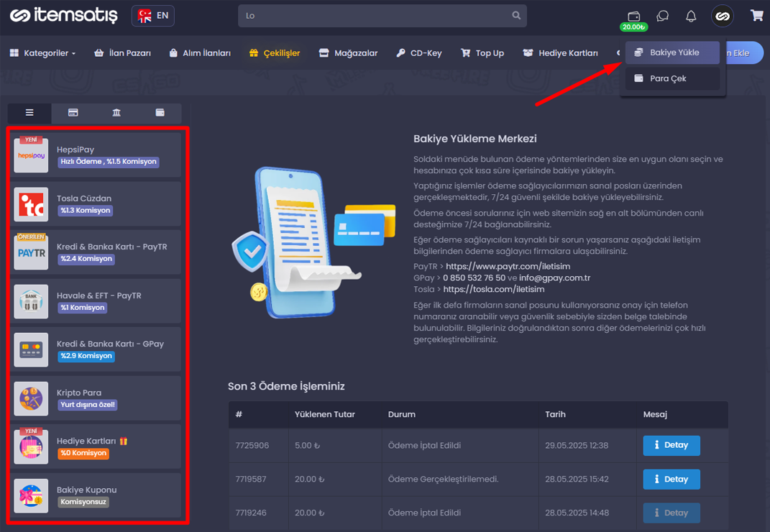Open Detay for payment 7719246
Screen dimensions: 770x532
tap(672, 513)
